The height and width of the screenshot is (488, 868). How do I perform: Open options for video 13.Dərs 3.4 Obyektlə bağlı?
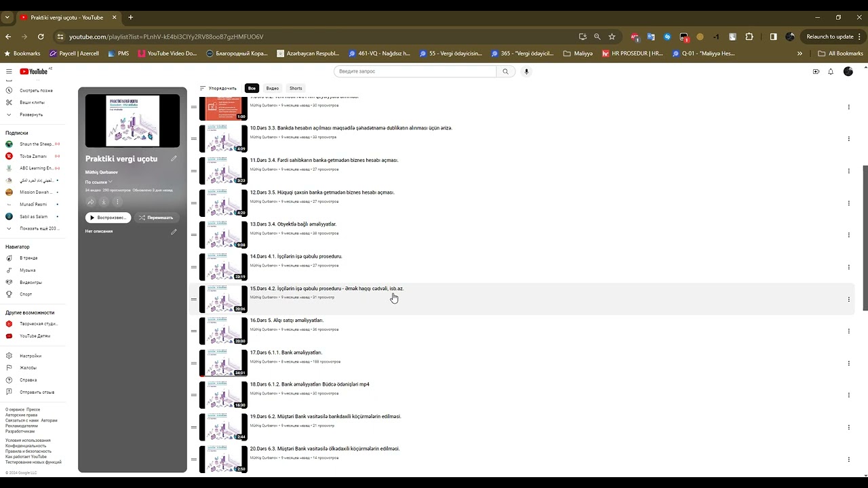848,235
